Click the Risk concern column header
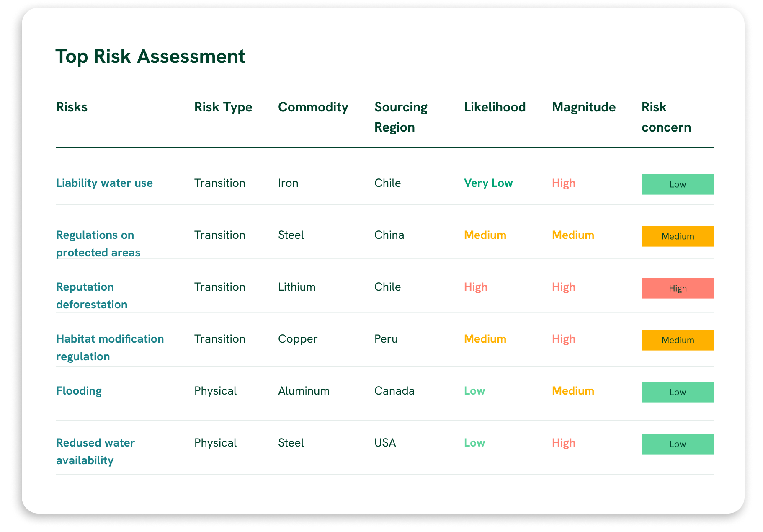Screen dimensions: 763x532 (x=666, y=117)
